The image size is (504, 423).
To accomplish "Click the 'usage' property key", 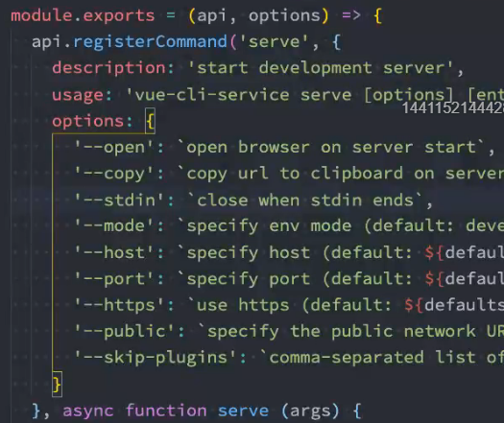I will click(78, 95).
